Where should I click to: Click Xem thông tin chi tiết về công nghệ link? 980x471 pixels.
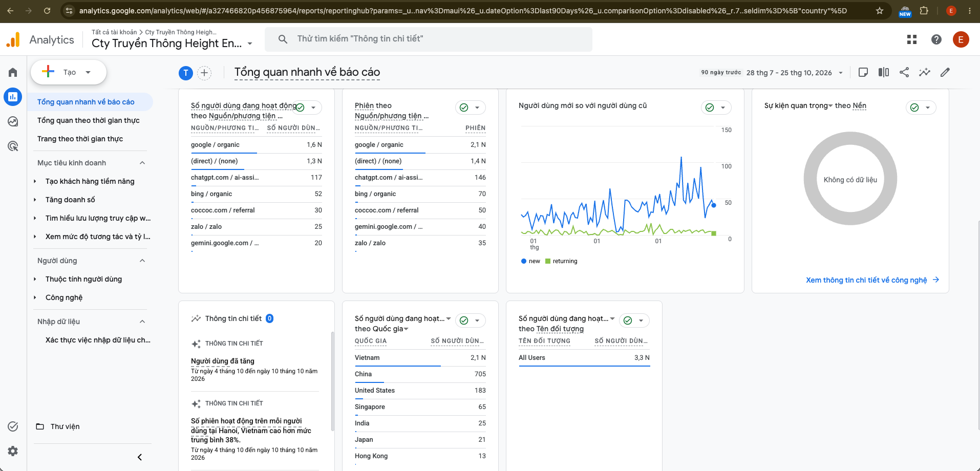click(x=872, y=280)
